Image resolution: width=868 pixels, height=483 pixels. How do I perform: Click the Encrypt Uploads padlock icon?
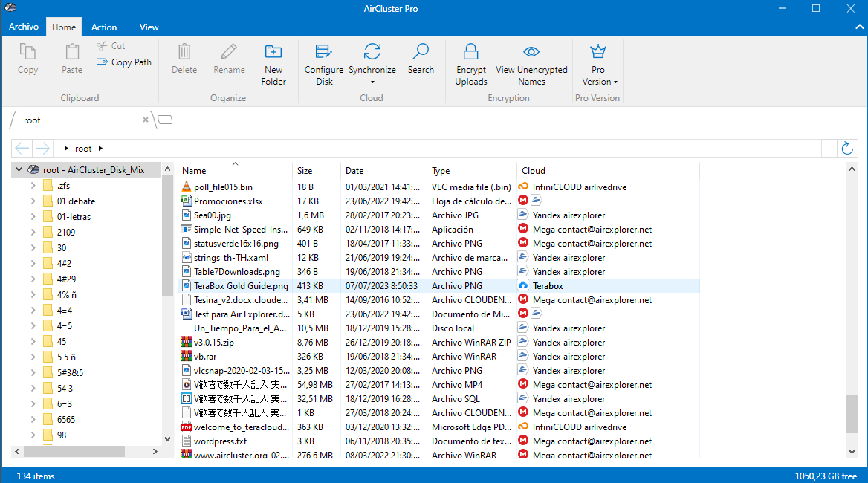point(470,52)
